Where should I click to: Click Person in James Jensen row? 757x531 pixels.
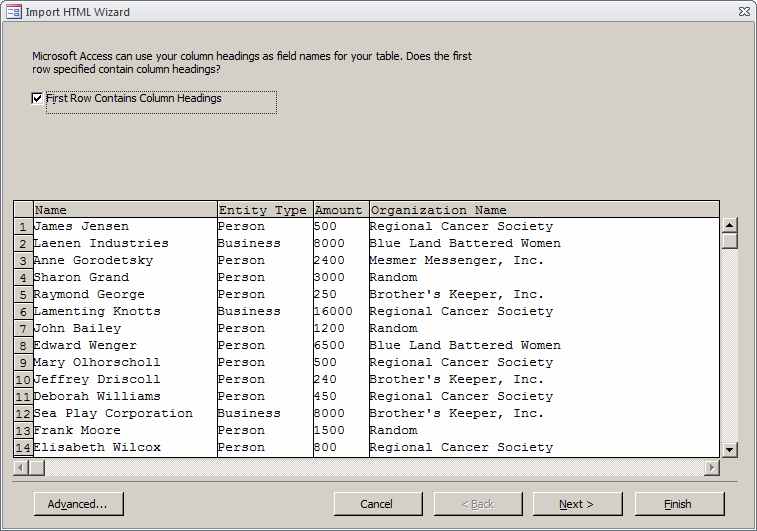(x=265, y=226)
